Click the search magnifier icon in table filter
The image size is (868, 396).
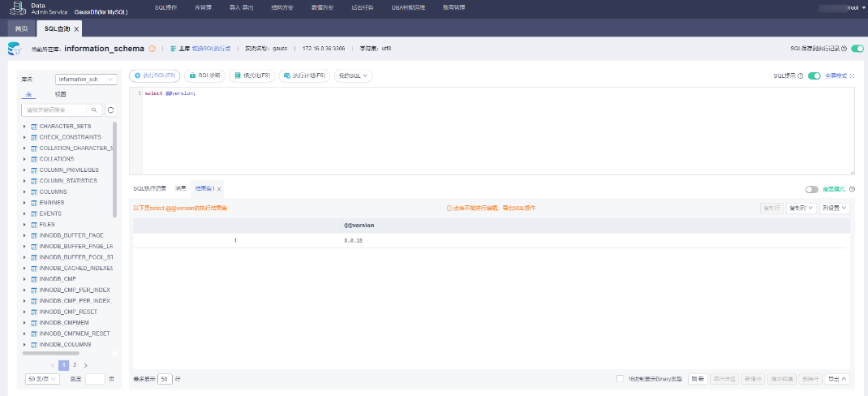94,110
